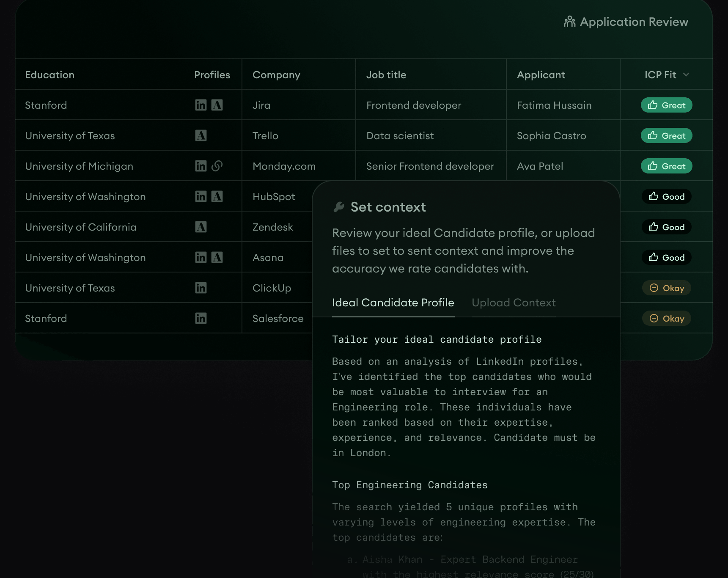Open the A profile icon in HubSpot row
This screenshot has height=578, width=728.
[217, 196]
